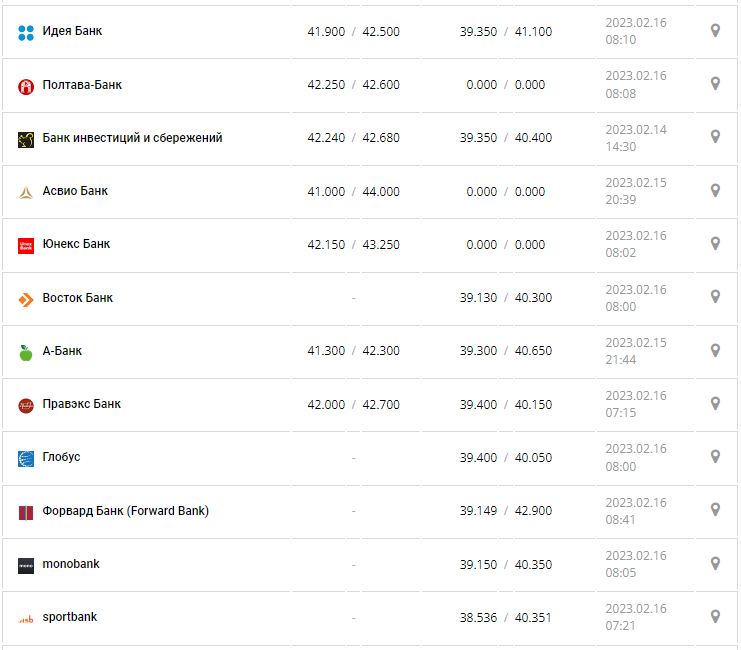Open Форвард Банк (Forward Bank) link
741x650 pixels.
coord(125,511)
